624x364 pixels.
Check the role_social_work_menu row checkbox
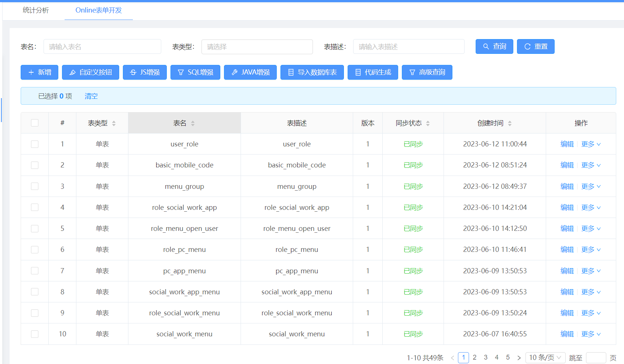point(35,313)
